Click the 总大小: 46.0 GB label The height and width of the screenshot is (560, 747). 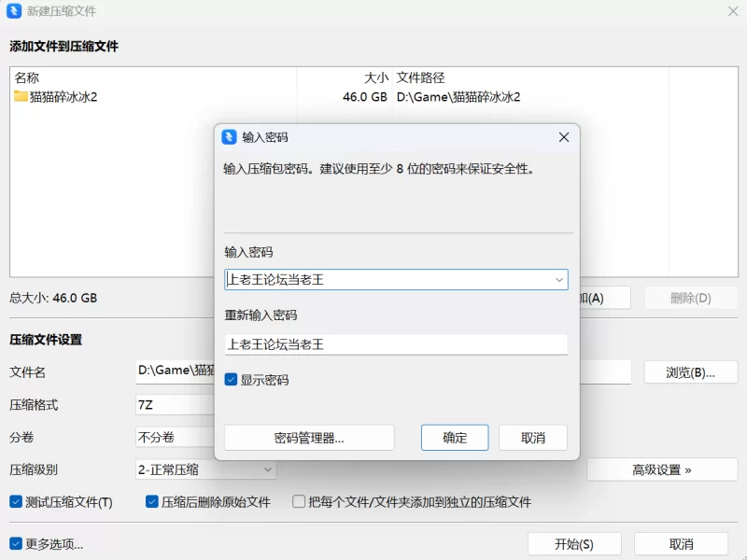pyautogui.click(x=53, y=298)
